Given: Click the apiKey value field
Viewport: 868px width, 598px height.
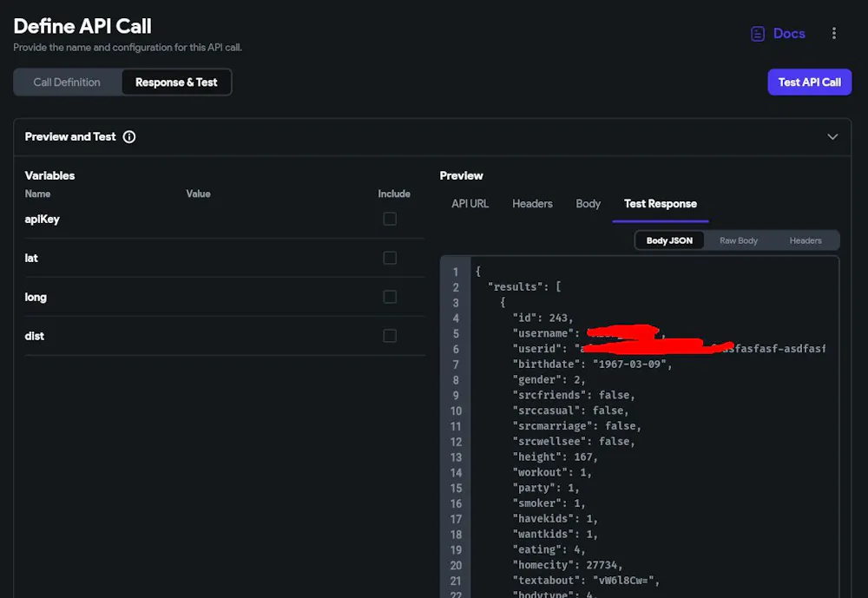Looking at the screenshot, I should [x=277, y=219].
